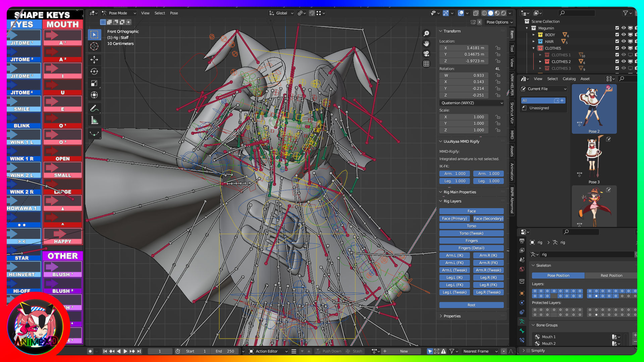Enable the Simplify checkbox
Image resolution: width=644 pixels, height=362 pixels.
click(x=528, y=351)
